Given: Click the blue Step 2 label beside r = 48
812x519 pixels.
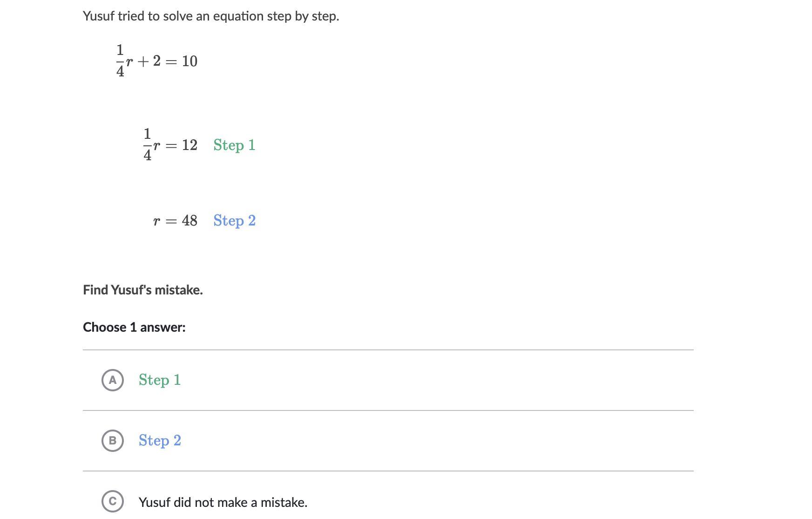Looking at the screenshot, I should coord(234,221).
